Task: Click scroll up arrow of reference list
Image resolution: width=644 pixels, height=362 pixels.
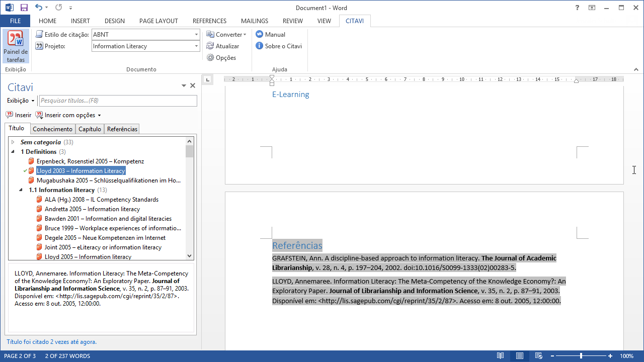Action: click(x=189, y=141)
